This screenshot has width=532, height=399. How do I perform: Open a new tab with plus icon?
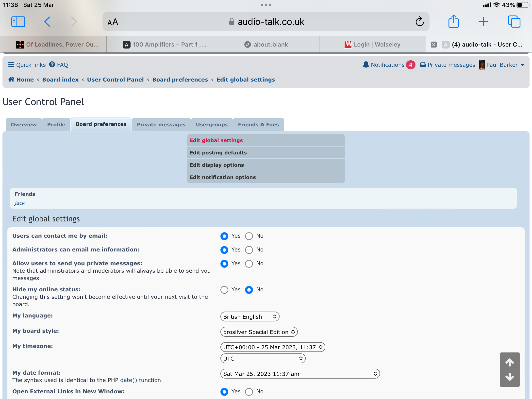[483, 22]
